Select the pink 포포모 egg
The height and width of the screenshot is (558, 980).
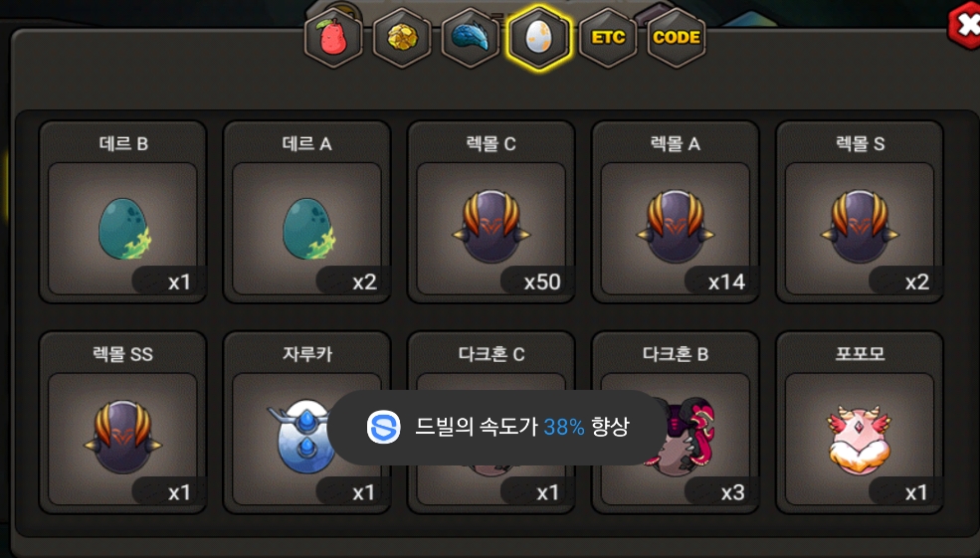[860, 423]
